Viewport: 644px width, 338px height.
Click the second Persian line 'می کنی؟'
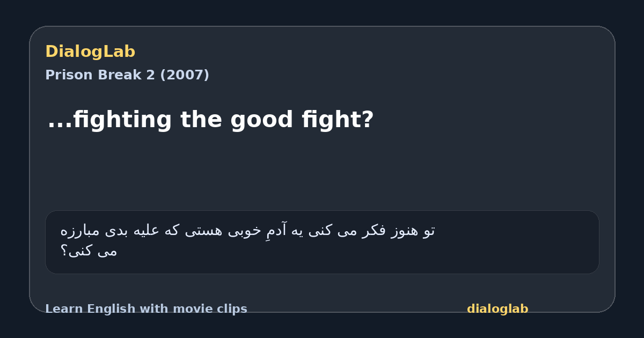point(89,251)
